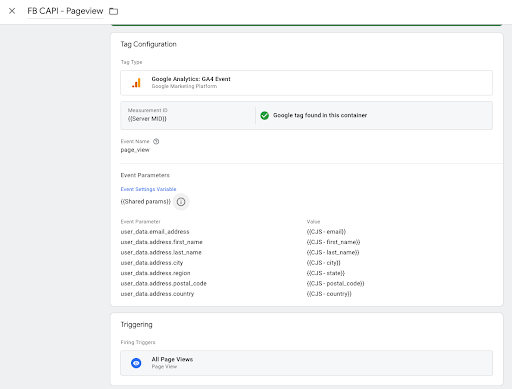Click the {{CJS - email}} value
The height and width of the screenshot is (389, 512).
[x=326, y=232]
